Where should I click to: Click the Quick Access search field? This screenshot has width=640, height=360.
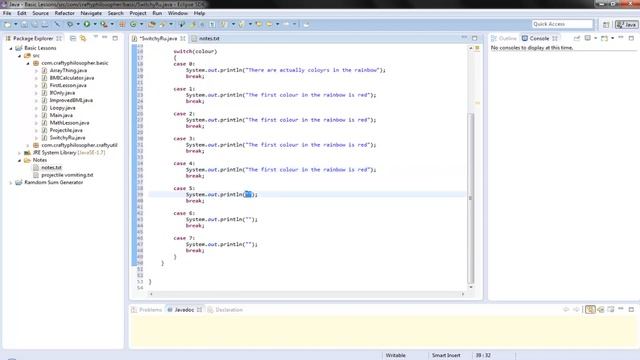tap(562, 24)
